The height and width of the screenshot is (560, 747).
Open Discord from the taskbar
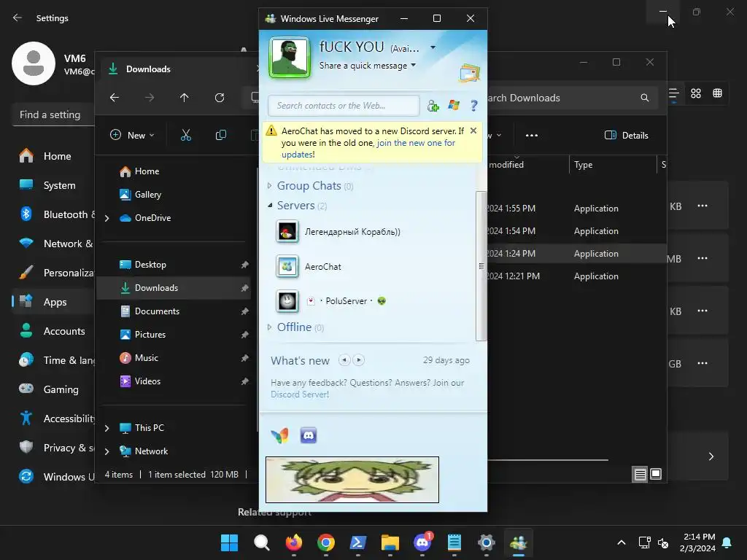[x=422, y=542]
